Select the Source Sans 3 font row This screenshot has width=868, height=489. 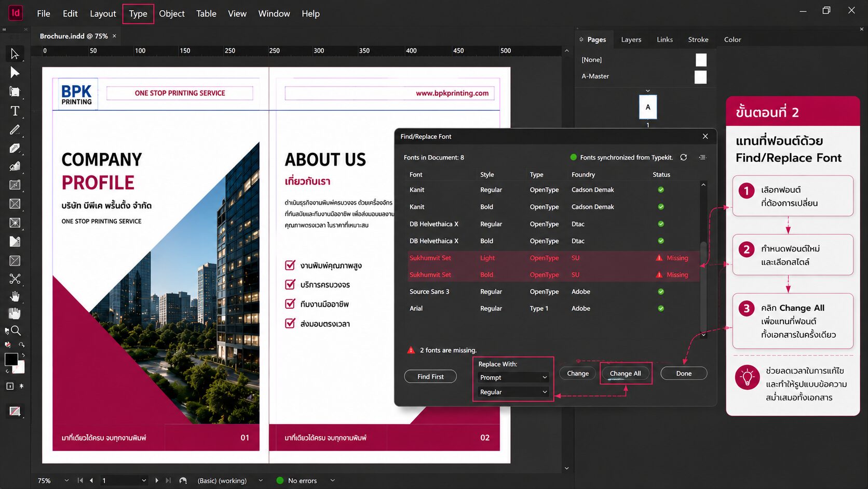[x=553, y=292]
